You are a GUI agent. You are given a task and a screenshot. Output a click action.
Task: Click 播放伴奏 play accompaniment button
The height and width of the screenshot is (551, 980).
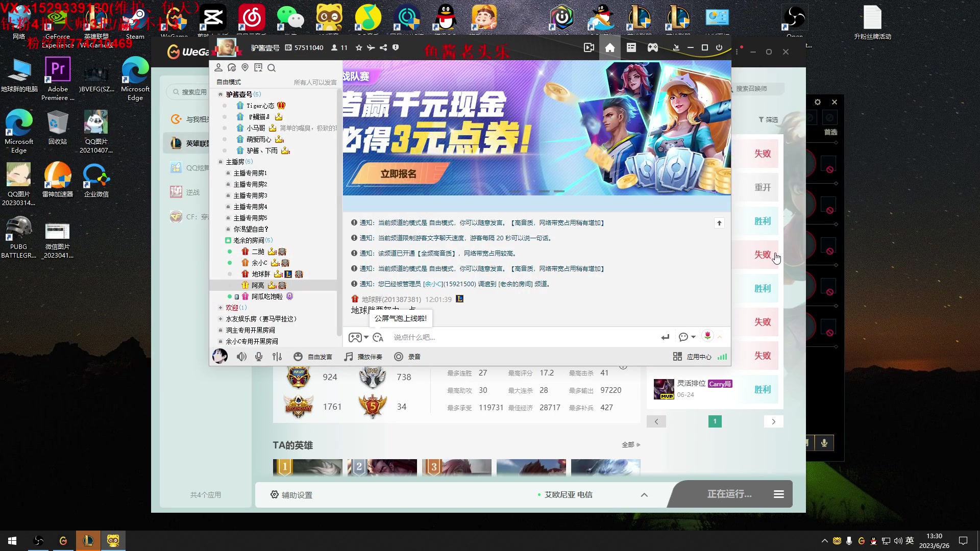pyautogui.click(x=363, y=357)
